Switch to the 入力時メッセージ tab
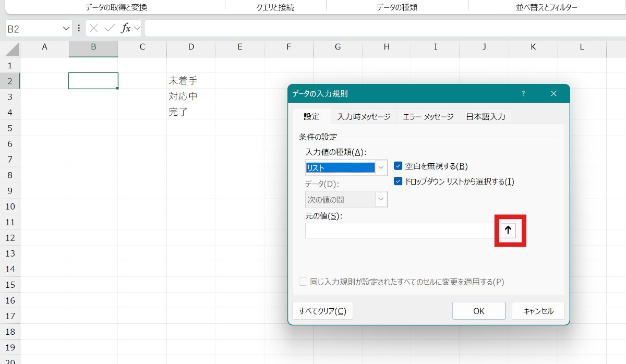This screenshot has width=626, height=364. pos(364,117)
